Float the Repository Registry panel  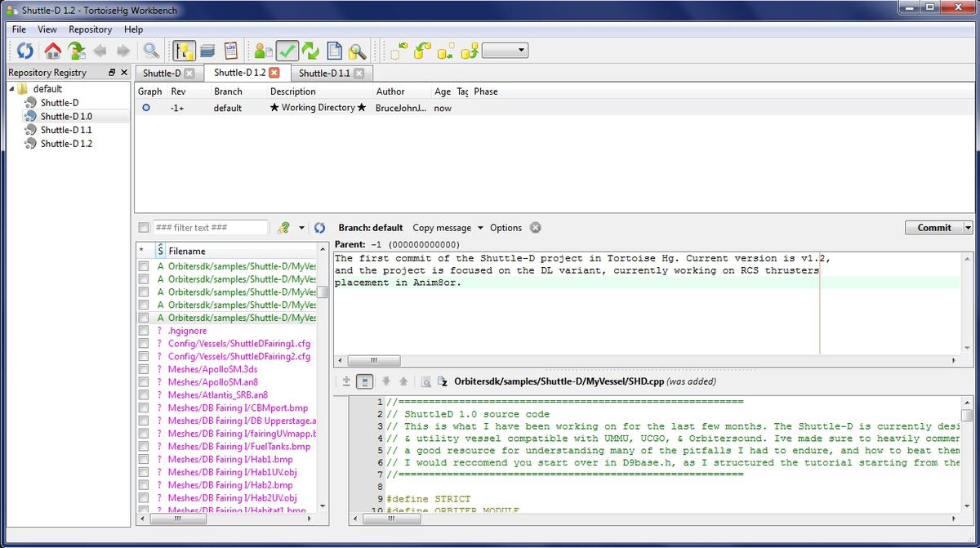[112, 73]
